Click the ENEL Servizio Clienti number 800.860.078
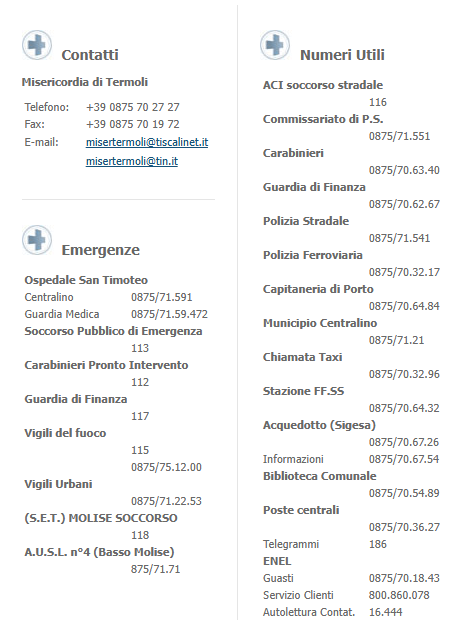Image resolution: width=462 pixels, height=620 pixels. (399, 595)
